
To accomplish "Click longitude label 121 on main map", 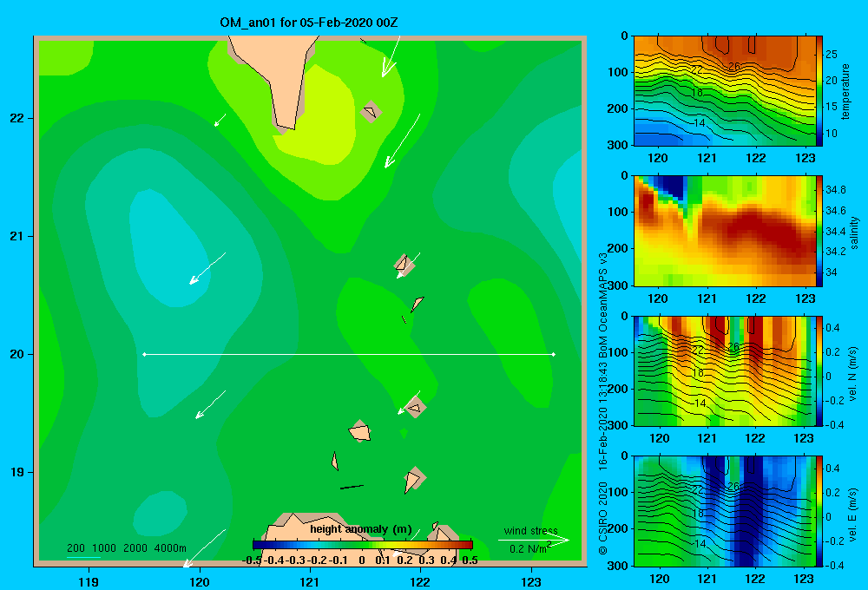I will [x=310, y=581].
